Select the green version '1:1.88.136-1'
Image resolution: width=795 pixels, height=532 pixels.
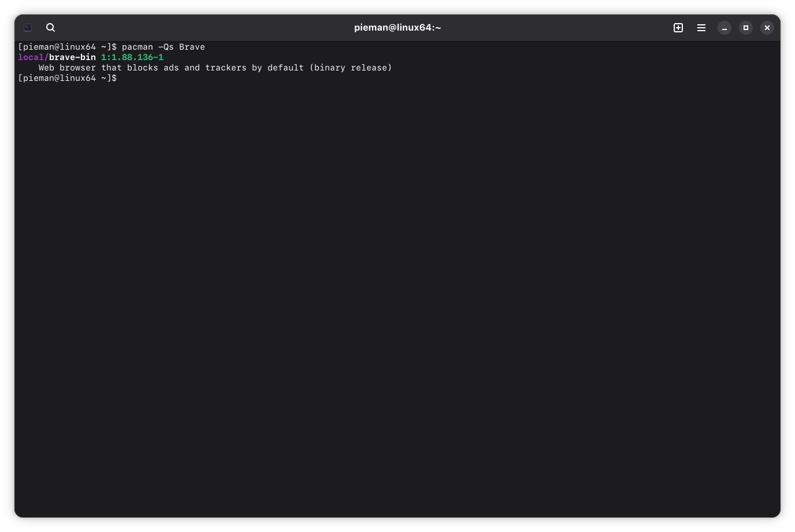click(x=132, y=57)
